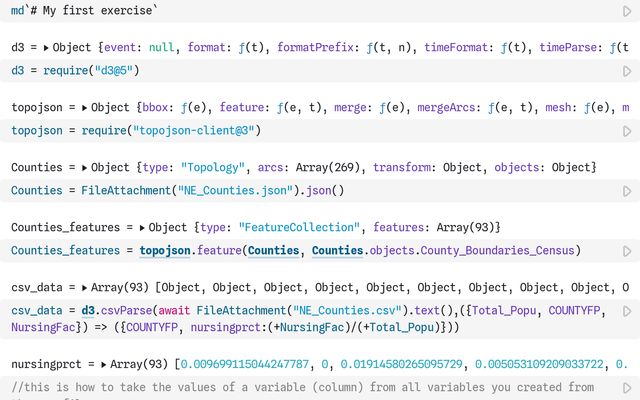Run the d3 require cell
The width and height of the screenshot is (640, 400).
point(627,71)
